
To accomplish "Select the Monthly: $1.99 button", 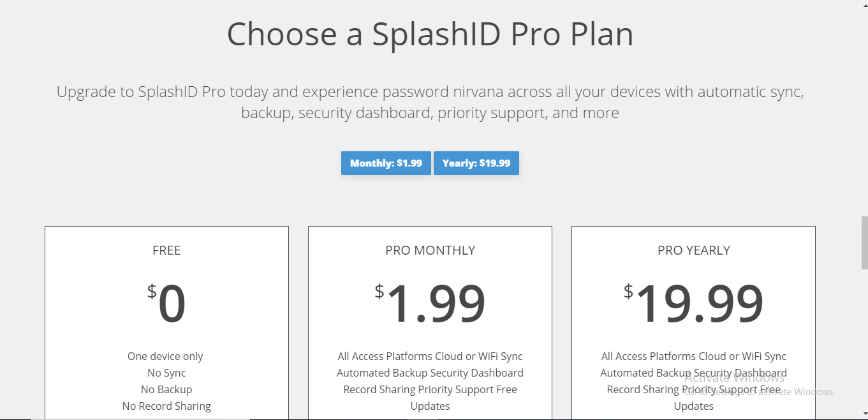I will pos(386,163).
